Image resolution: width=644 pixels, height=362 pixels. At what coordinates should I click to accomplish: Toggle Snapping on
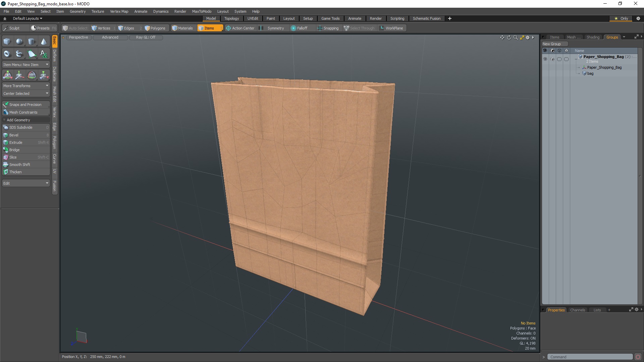pos(328,28)
